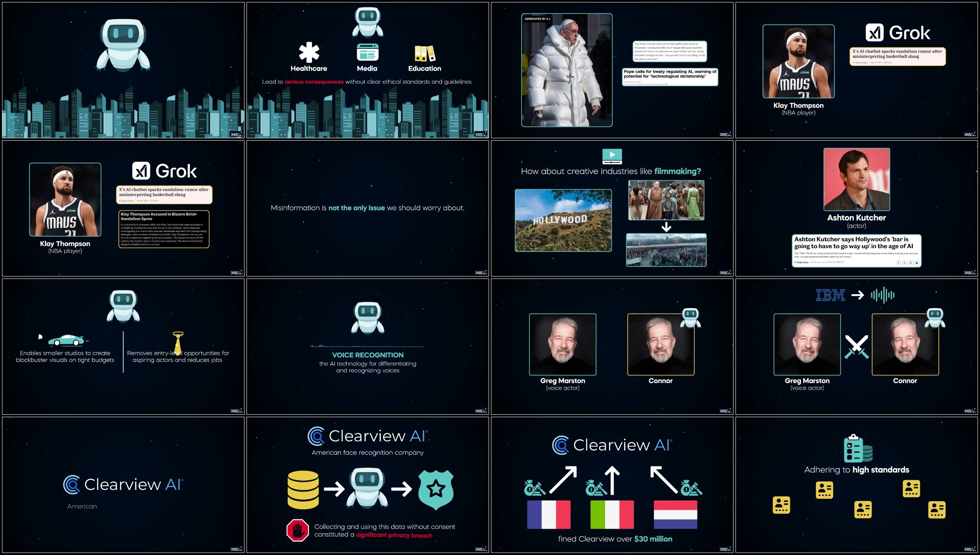The width and height of the screenshot is (980, 555).
Task: Click the crossed swords icon
Action: (856, 347)
